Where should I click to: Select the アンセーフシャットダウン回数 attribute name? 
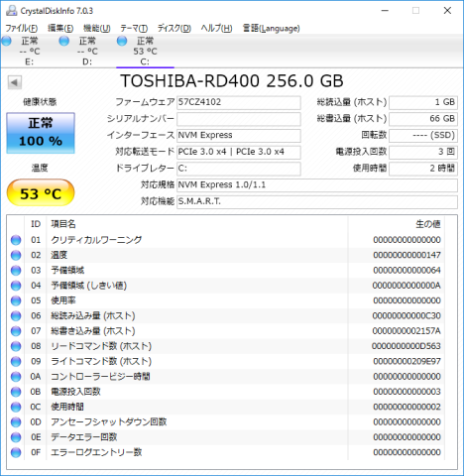click(109, 422)
